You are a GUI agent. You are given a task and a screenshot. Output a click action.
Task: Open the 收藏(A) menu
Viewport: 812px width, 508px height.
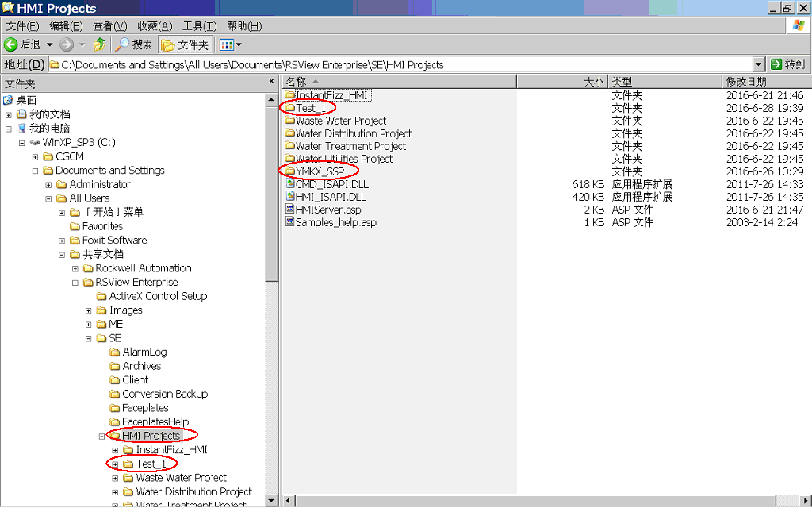pos(155,26)
